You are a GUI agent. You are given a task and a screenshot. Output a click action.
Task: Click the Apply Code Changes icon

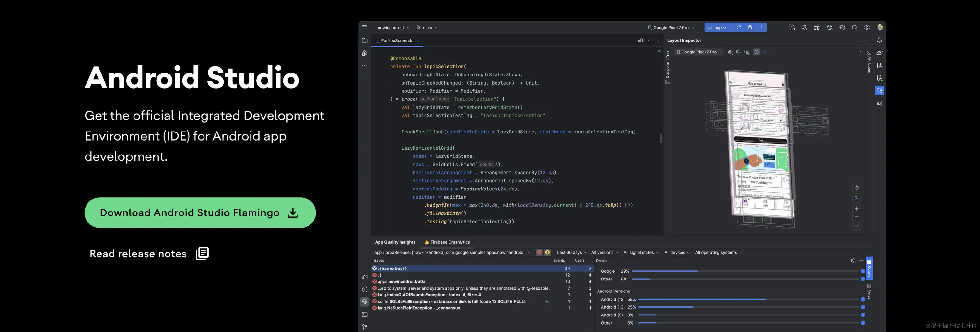pos(817,28)
